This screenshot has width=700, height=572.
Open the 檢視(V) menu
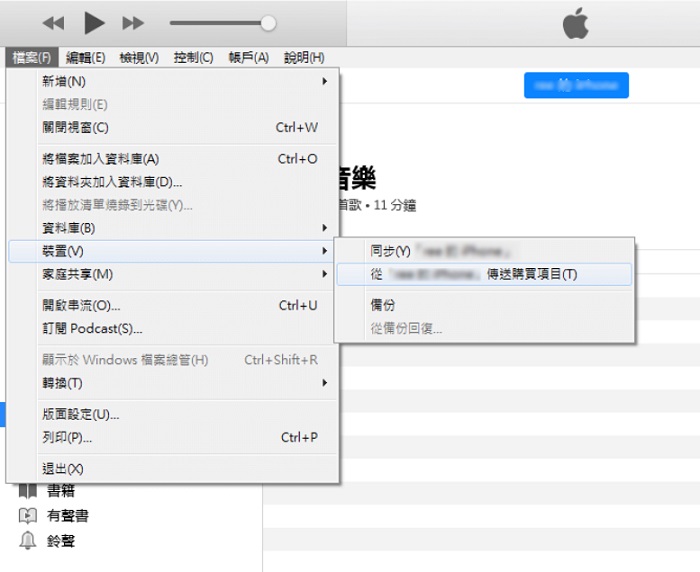pyautogui.click(x=139, y=58)
